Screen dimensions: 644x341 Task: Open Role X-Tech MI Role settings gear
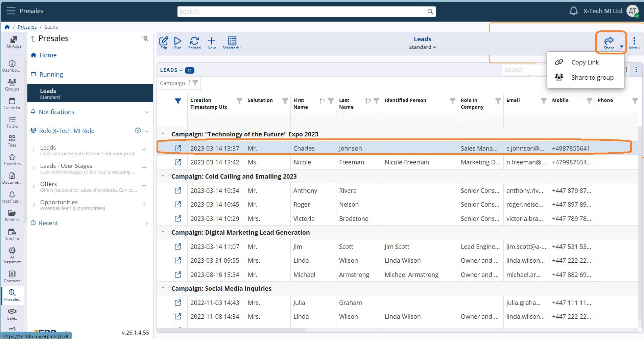138,130
